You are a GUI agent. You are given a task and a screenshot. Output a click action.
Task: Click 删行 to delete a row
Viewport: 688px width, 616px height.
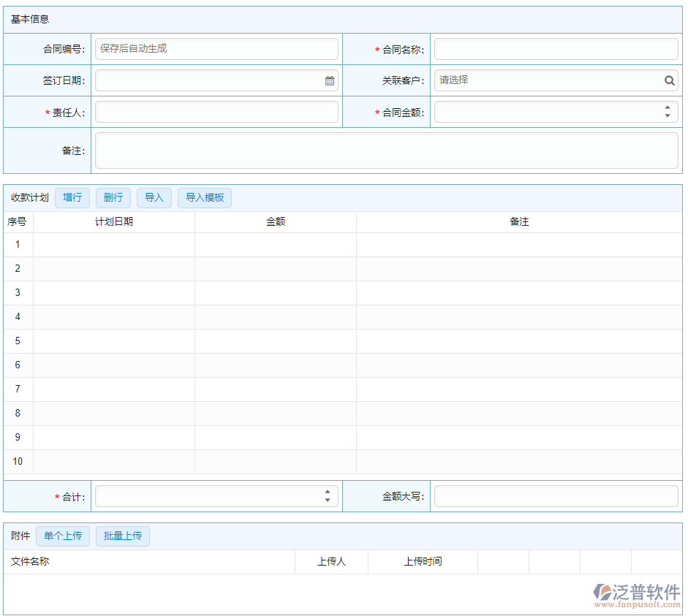(x=113, y=198)
